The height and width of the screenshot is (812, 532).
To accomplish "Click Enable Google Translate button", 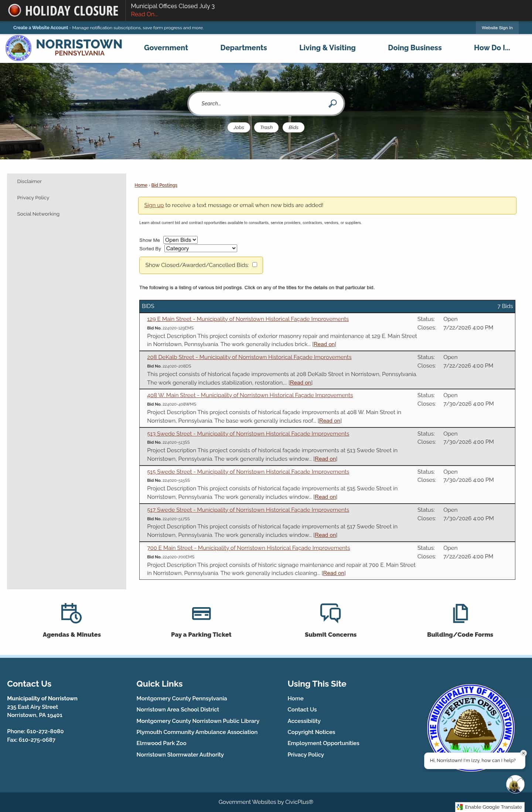I will point(490,807).
